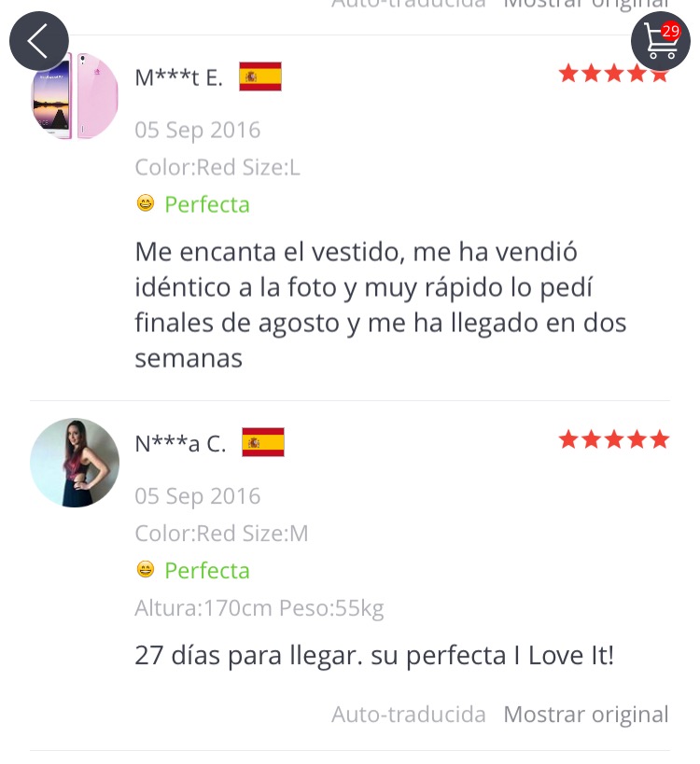The image size is (700, 764).
Task: Click Mostrar original under the 27 días review
Action: [586, 715]
